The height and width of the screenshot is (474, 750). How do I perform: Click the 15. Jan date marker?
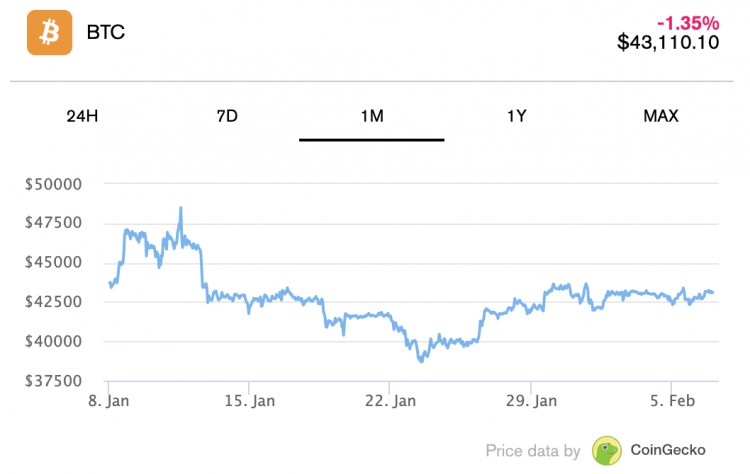click(x=250, y=400)
